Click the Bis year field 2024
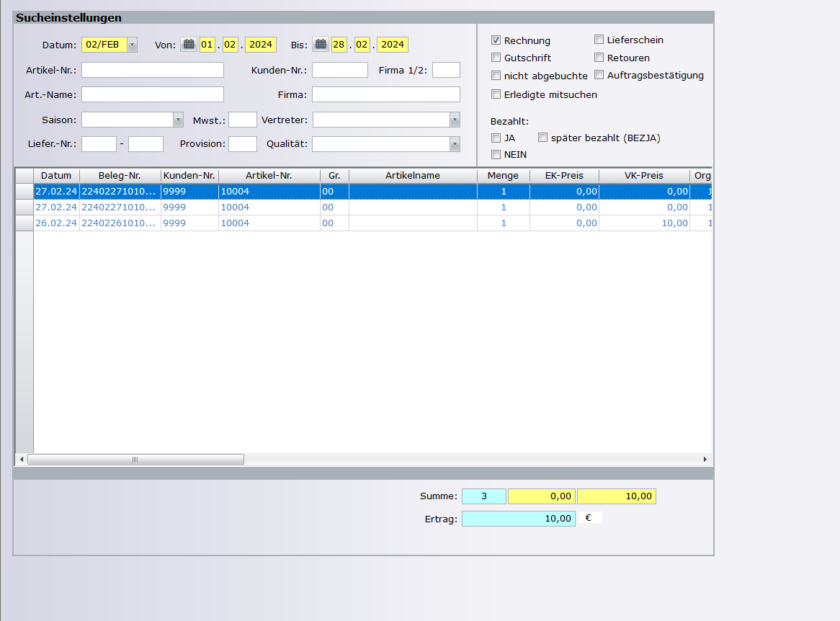 click(393, 45)
